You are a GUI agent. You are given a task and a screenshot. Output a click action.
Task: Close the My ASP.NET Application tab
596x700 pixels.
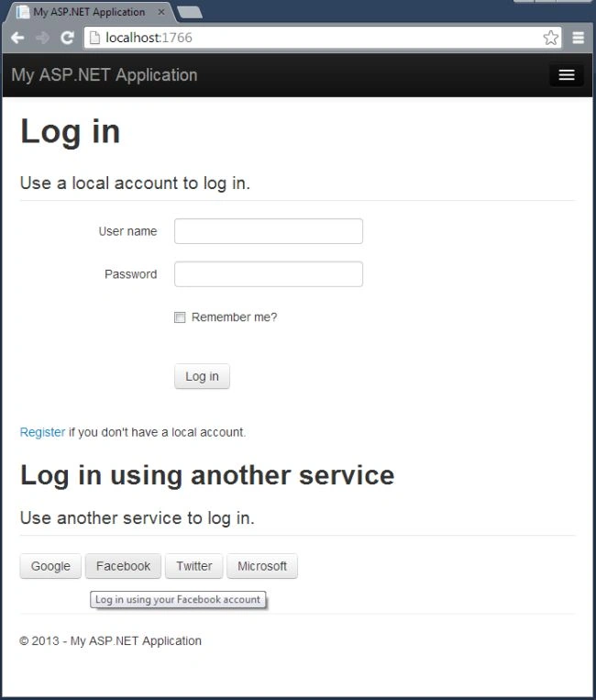click(x=161, y=12)
